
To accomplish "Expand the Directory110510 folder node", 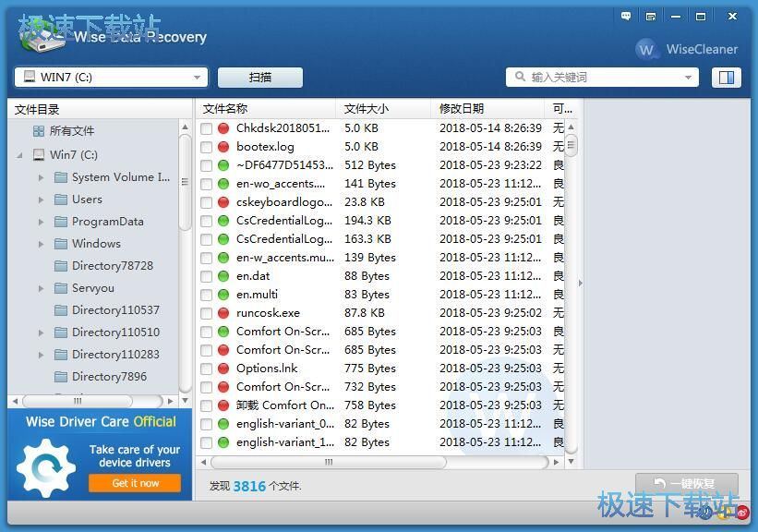I will coord(42,332).
